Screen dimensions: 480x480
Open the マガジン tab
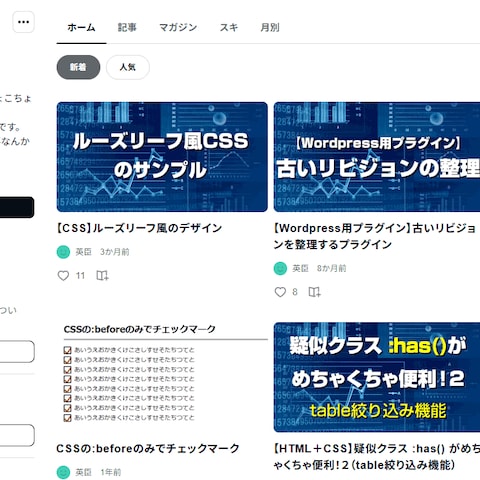click(x=178, y=27)
